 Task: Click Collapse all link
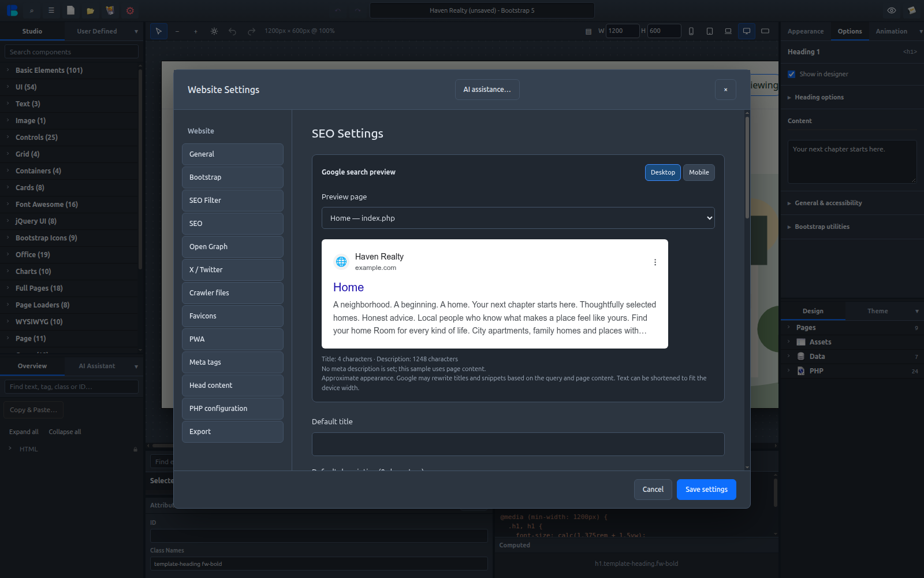(65, 432)
